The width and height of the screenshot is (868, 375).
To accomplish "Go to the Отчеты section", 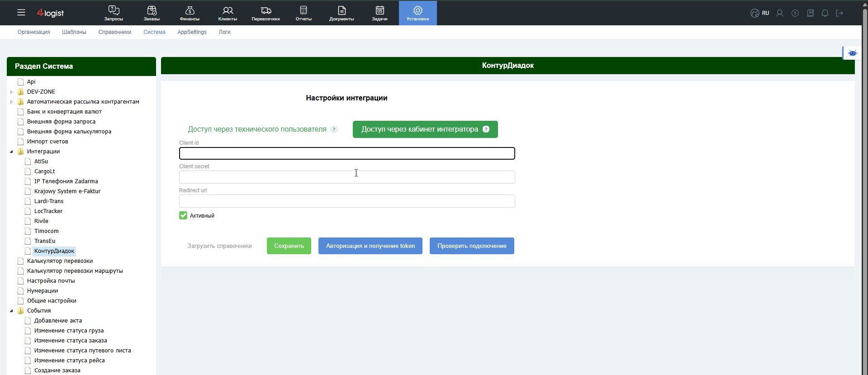I will point(304,13).
